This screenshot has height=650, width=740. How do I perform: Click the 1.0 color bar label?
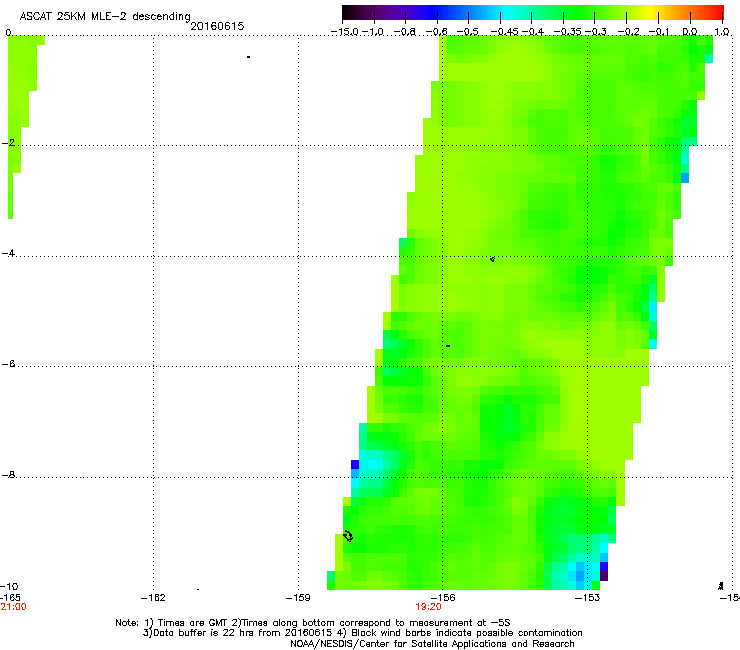pos(722,32)
